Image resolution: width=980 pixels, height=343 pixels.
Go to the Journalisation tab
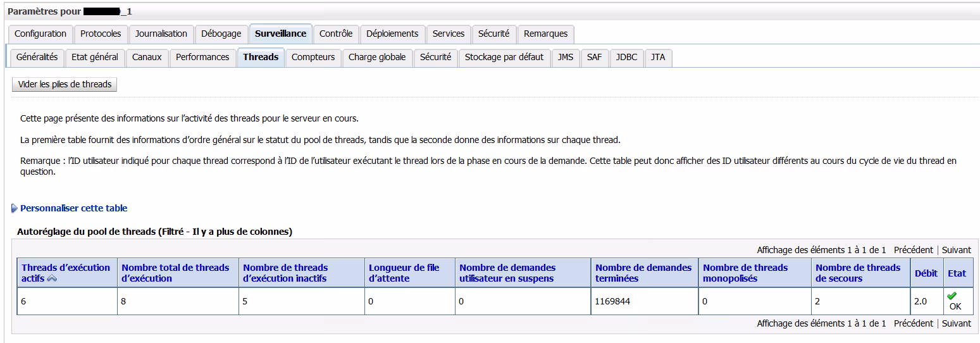click(161, 34)
